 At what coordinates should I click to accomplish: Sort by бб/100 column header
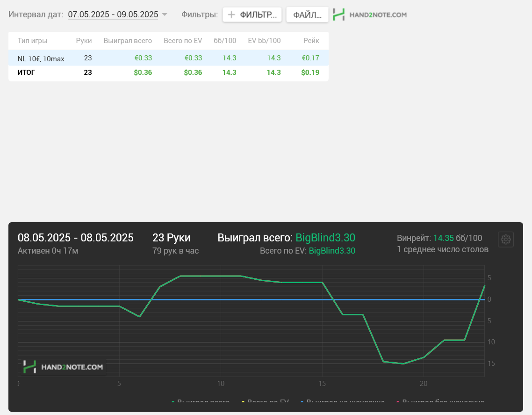225,41
